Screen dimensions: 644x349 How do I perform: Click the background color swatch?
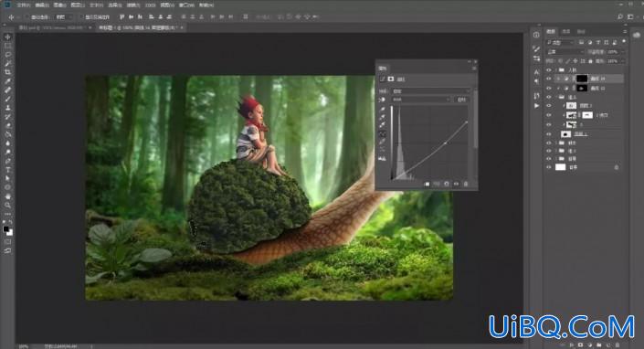(x=10, y=233)
